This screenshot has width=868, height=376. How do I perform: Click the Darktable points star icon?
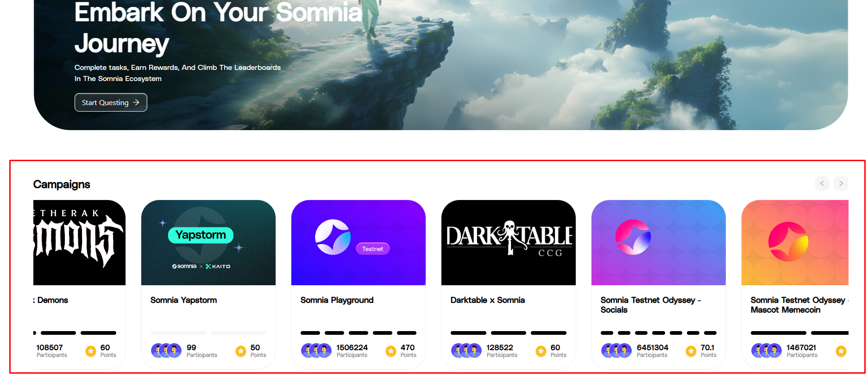pos(541,351)
